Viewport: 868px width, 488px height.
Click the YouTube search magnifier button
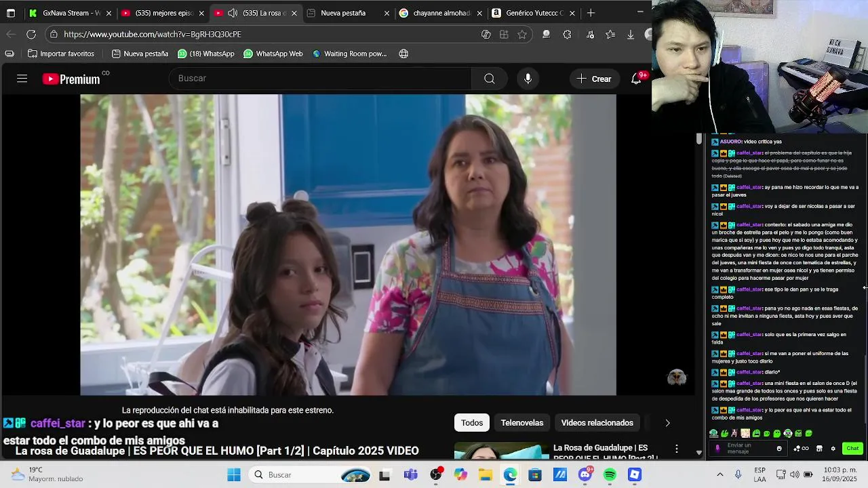(489, 79)
